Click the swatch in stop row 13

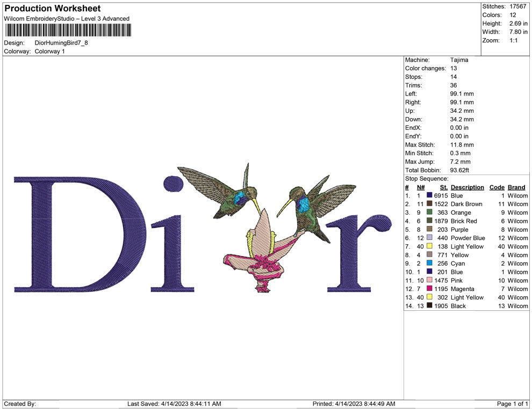pyautogui.click(x=429, y=296)
